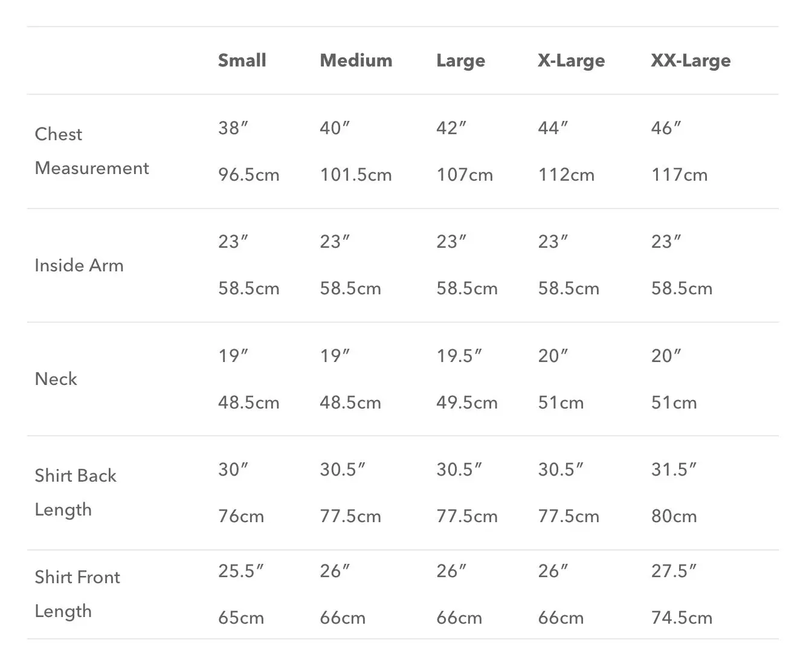Click the XX-Large column header

[x=691, y=60]
